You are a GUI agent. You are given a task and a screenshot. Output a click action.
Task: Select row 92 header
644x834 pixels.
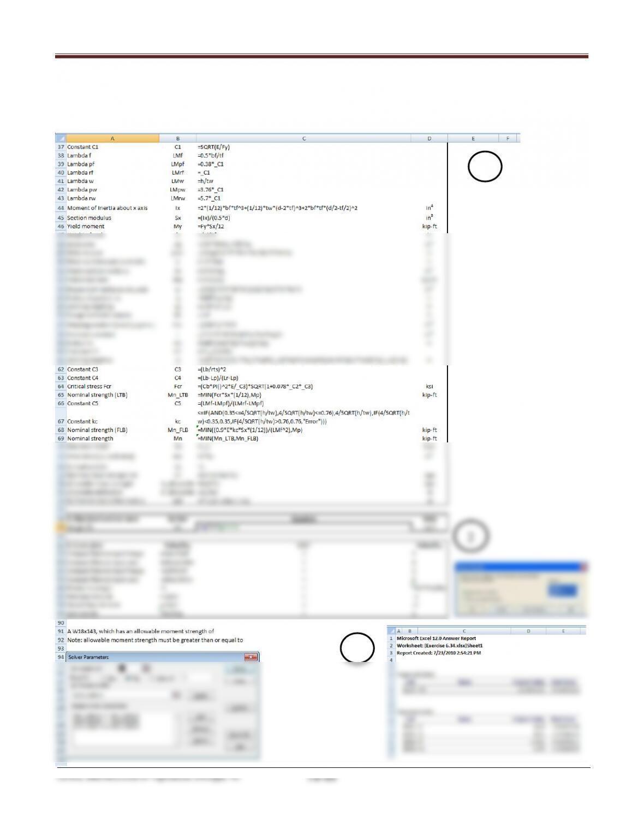(x=61, y=640)
